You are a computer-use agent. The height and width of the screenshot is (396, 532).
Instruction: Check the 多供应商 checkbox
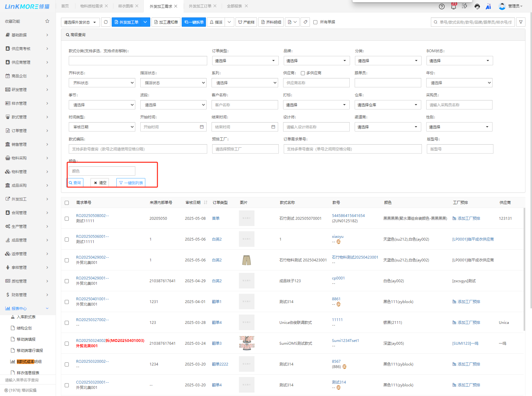click(x=303, y=73)
